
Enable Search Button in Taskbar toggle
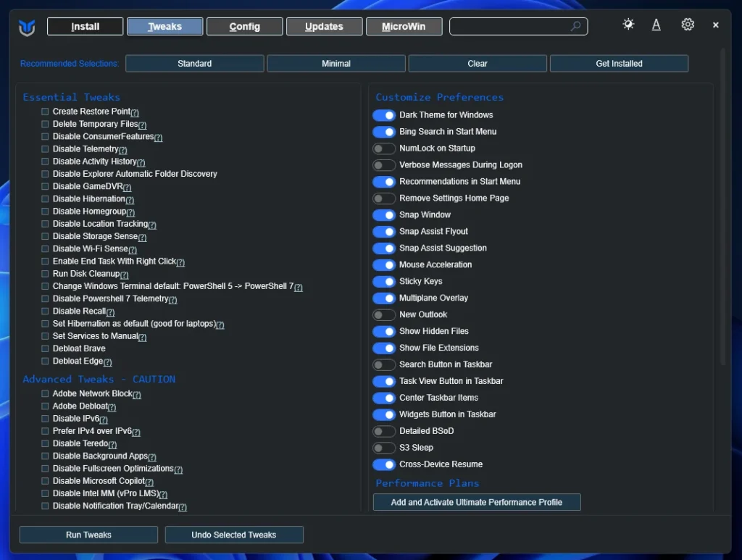(x=384, y=364)
